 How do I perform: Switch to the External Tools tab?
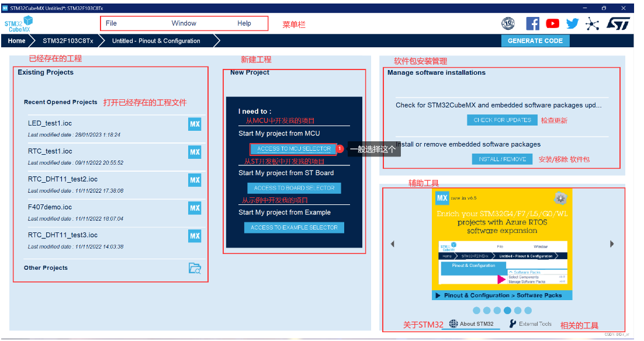click(x=531, y=323)
